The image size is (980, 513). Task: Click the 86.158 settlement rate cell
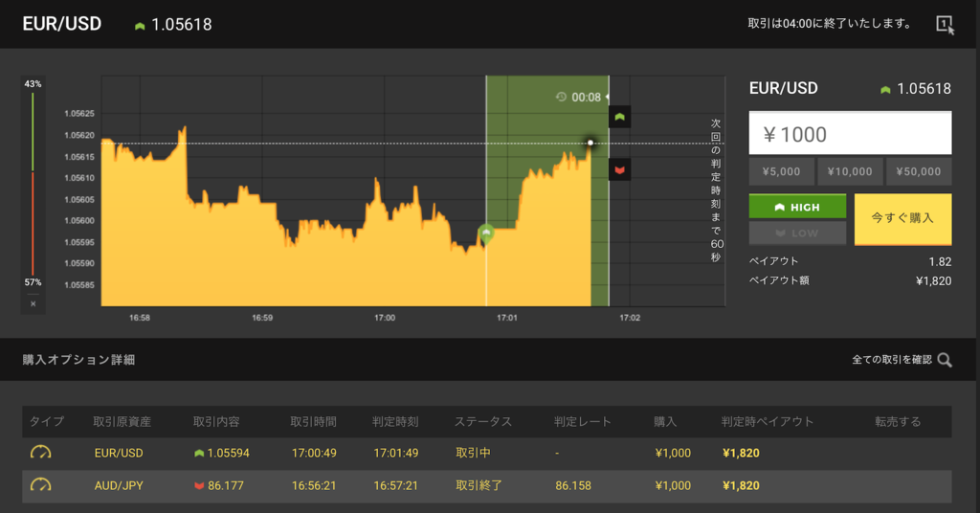[573, 485]
